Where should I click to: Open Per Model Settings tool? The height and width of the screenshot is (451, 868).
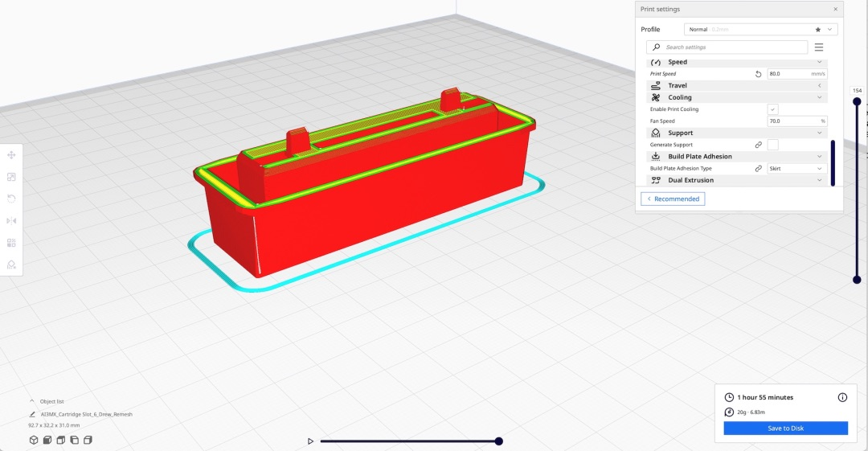pos(11,243)
